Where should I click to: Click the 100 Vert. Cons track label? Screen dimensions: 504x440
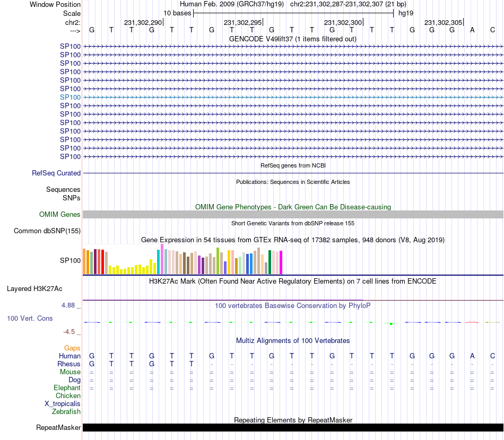(30, 318)
